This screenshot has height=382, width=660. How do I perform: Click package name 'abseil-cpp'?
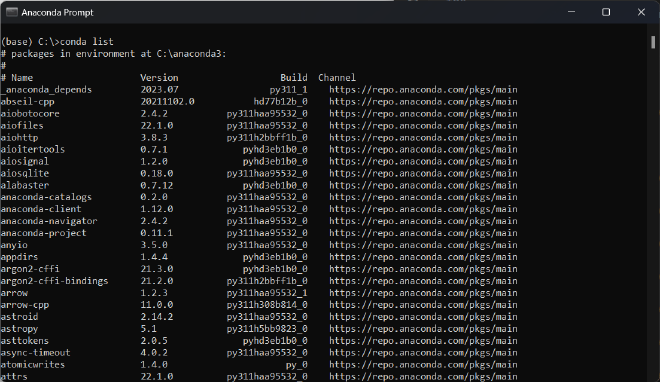27,102
